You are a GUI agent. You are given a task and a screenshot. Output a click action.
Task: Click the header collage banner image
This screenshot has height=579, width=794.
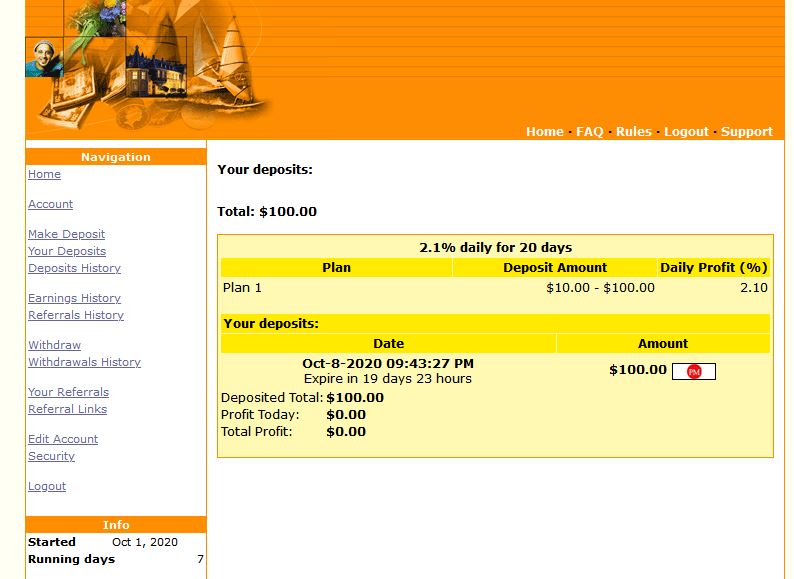(x=150, y=65)
